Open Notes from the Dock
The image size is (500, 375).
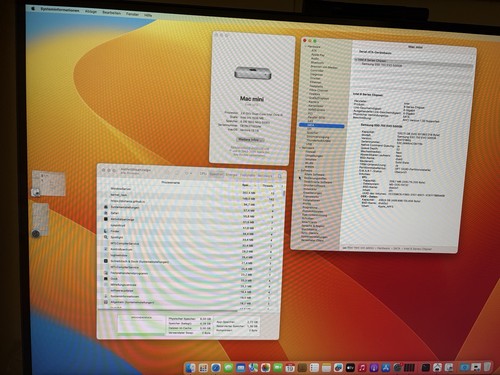tap(326, 368)
